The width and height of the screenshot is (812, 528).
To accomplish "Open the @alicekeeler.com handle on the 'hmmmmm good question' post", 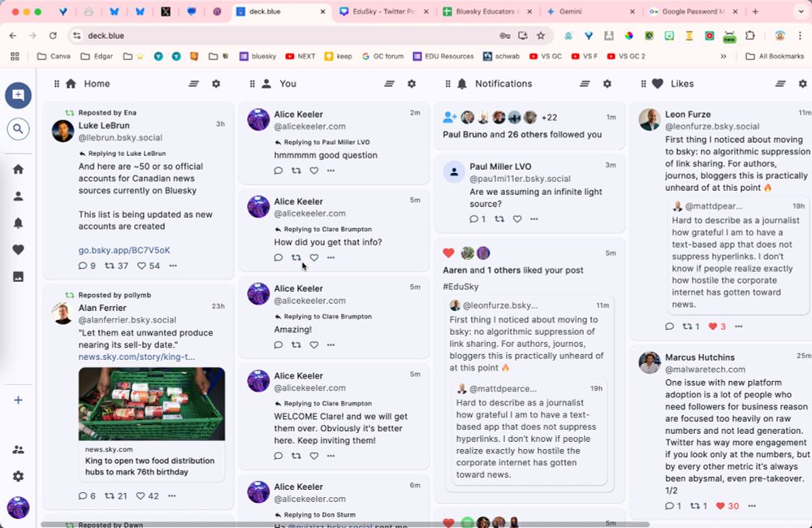I will point(309,127).
